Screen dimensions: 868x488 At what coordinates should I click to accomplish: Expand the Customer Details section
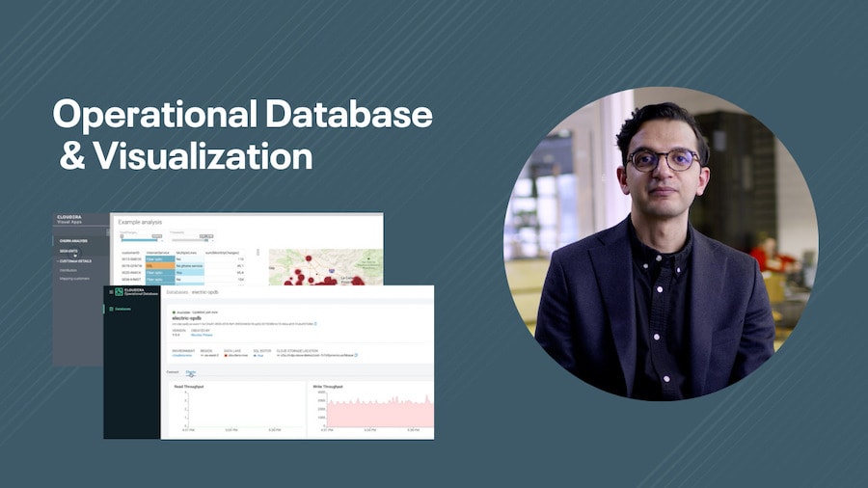(x=77, y=260)
